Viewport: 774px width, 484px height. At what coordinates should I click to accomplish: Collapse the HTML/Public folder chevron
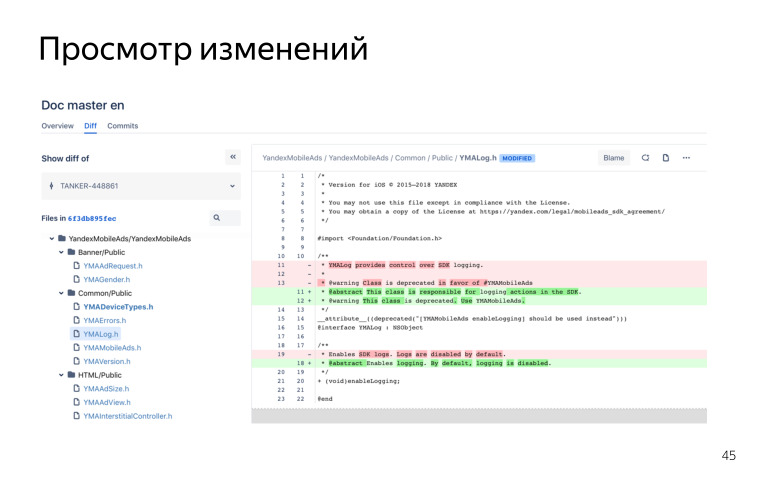point(61,375)
